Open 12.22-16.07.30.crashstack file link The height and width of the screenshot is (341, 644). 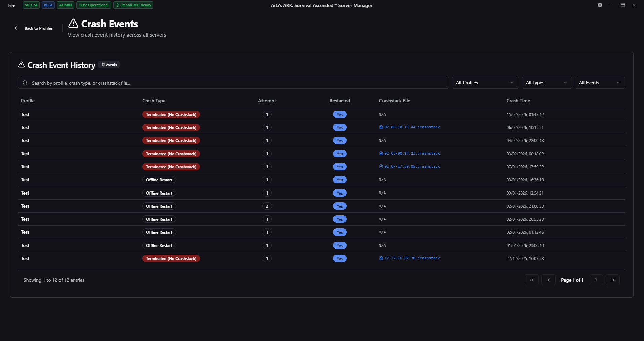point(411,258)
